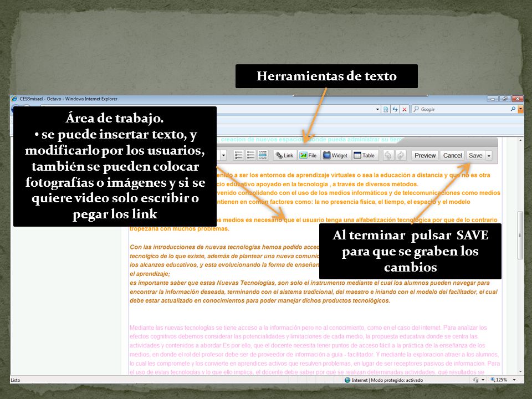Restore down the Internet Explorer window
Screen dimensions: 532x399
505,99
